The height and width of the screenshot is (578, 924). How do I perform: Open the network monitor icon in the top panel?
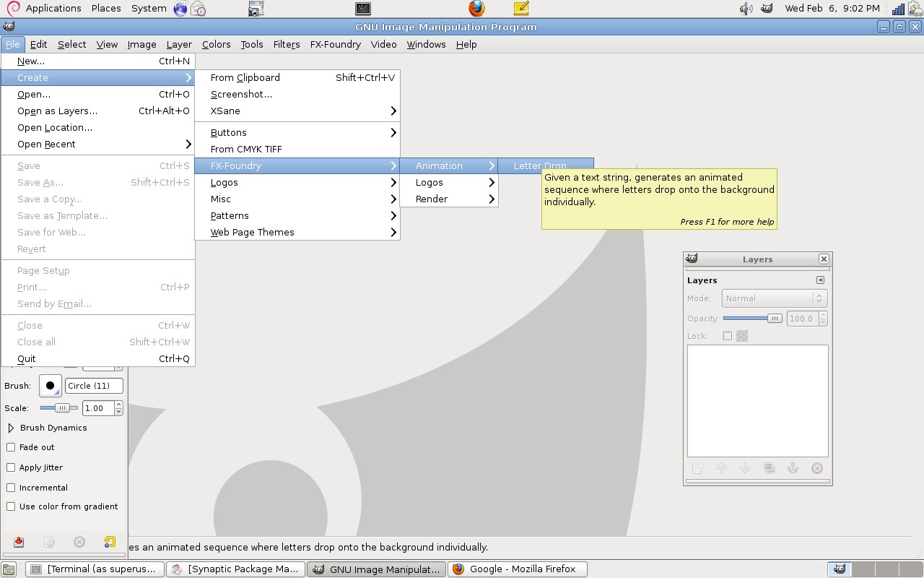[898, 9]
